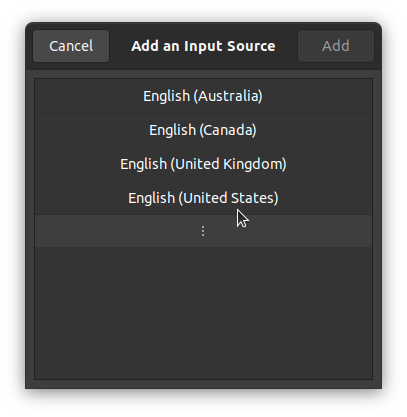
Task: Highlight the Canada English row
Action: pyautogui.click(x=203, y=130)
